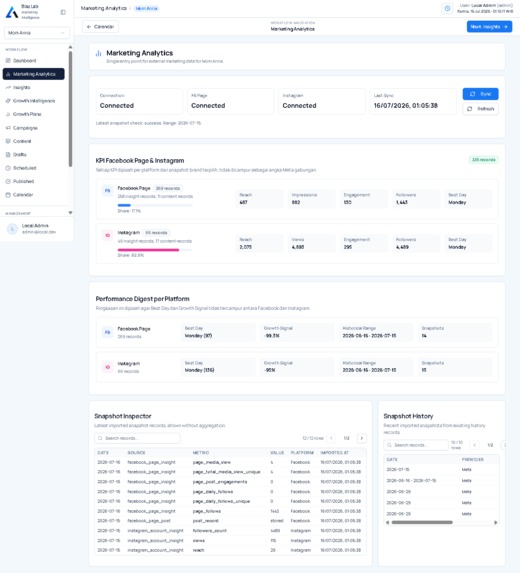Click the Content icon in sidebar
The width and height of the screenshot is (520, 573).
coord(8,141)
